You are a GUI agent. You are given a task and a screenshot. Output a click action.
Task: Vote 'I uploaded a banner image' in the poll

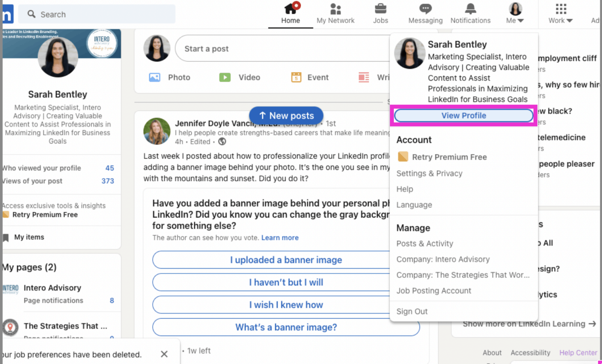[286, 260]
